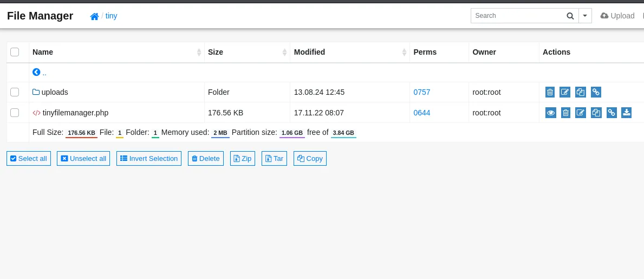644x279 pixels.
Task: Toggle the select-all header checkbox
Action: click(15, 52)
